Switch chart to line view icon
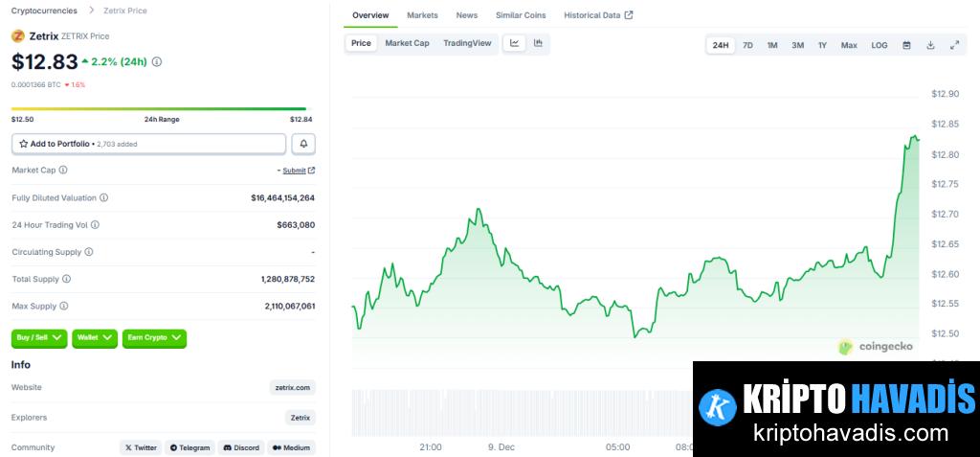Screen dimensions: 980x457 [x=515, y=43]
